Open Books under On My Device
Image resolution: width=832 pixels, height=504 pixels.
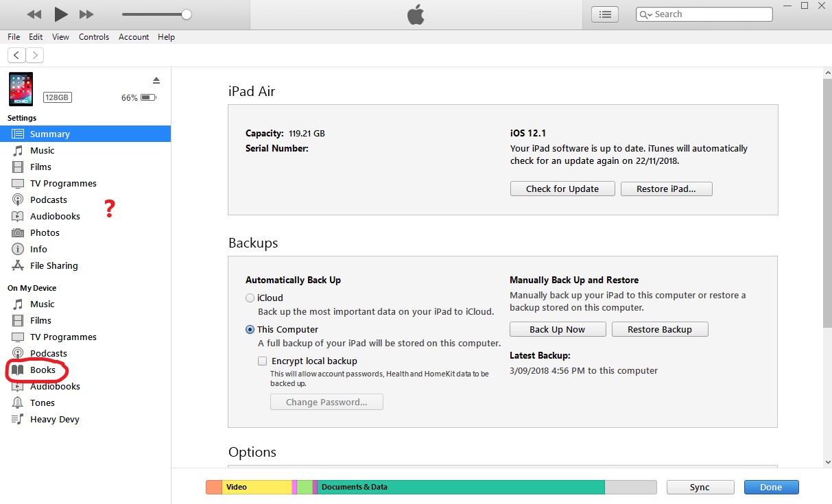coord(43,370)
